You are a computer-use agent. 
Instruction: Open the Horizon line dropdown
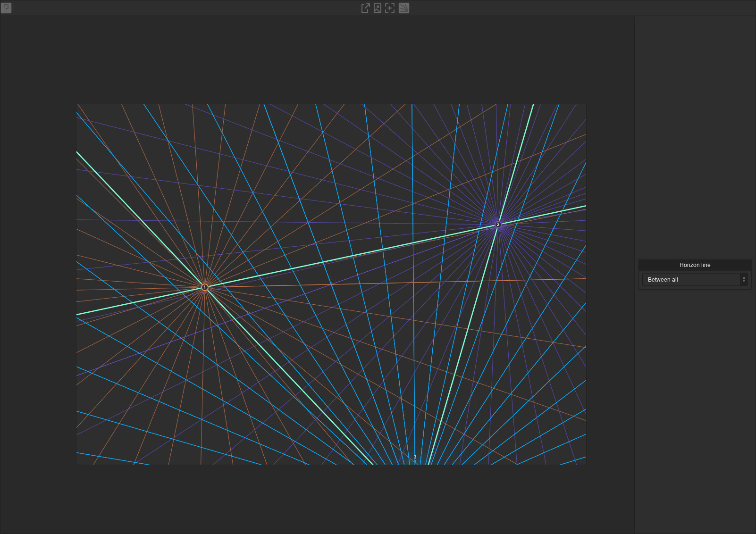pos(695,279)
